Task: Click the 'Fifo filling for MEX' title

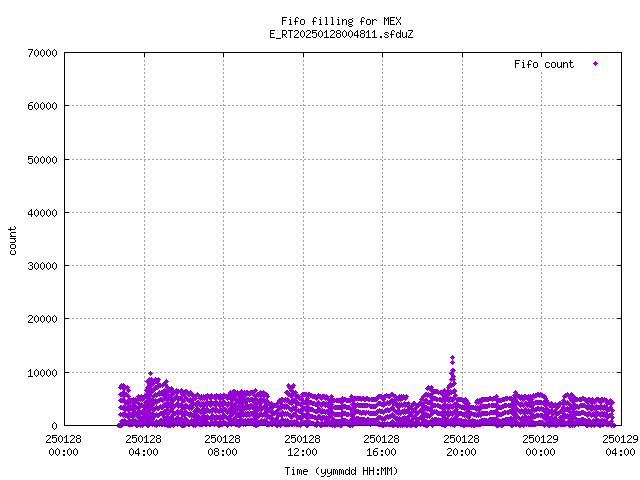Action: coord(341,21)
